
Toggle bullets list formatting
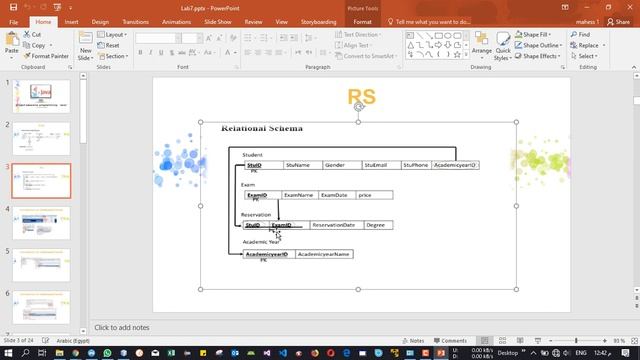tap(248, 38)
